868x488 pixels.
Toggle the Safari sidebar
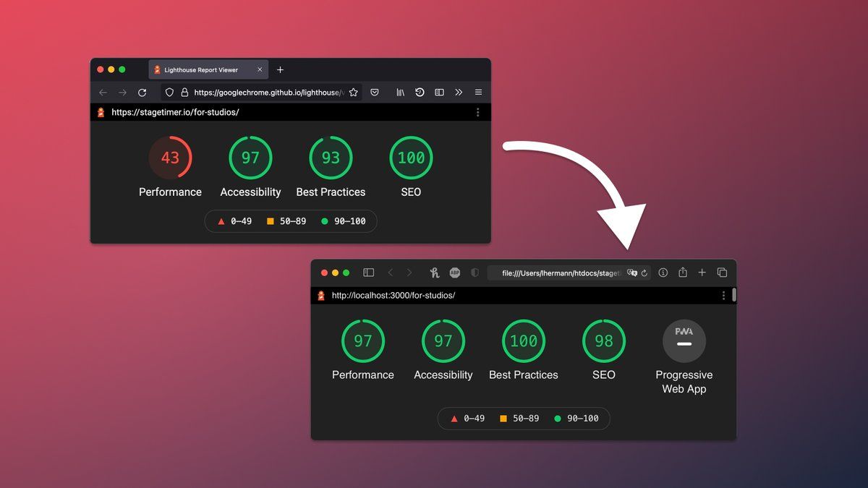tap(368, 273)
